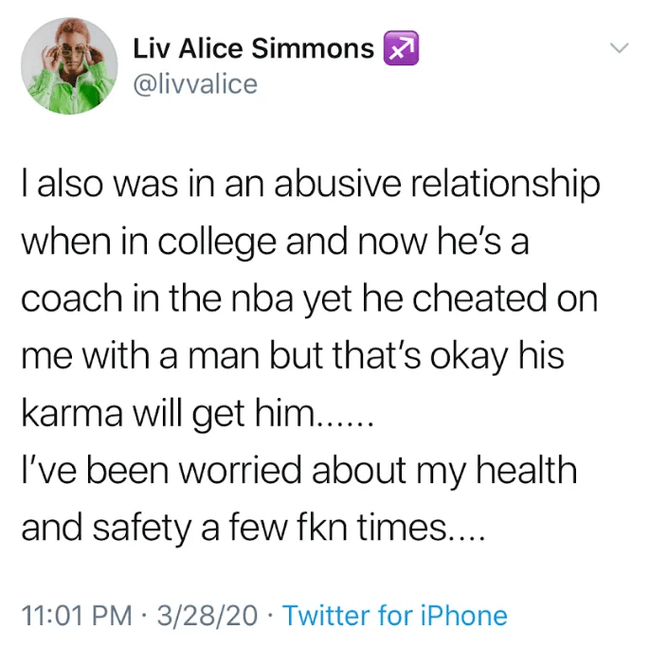Open the Twitter for iPhone source link
The image size is (650, 647).
[395, 615]
